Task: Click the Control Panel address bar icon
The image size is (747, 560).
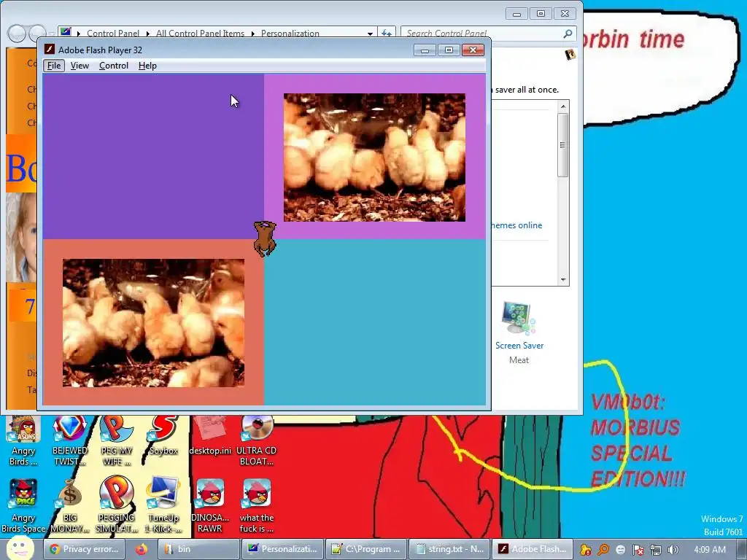Action: [66, 32]
